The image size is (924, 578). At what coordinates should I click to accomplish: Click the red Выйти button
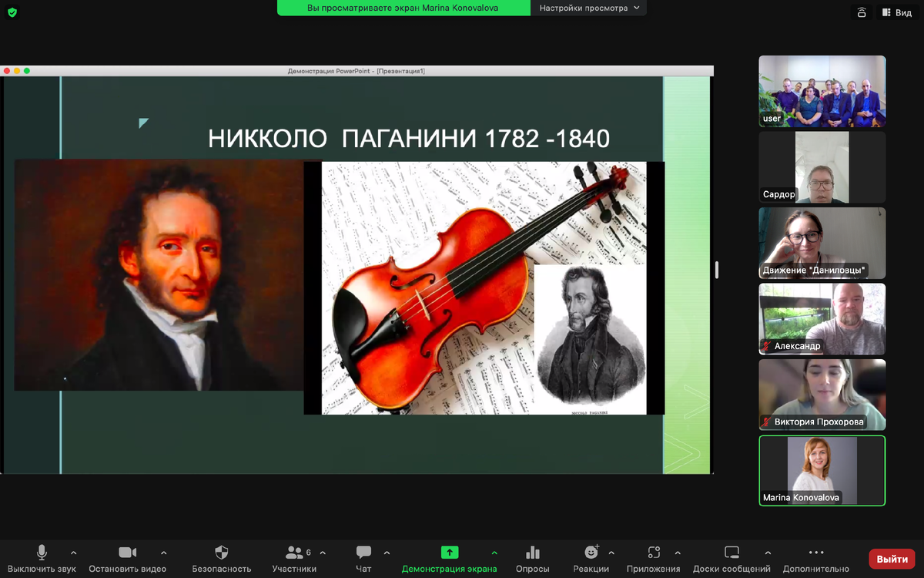[891, 556]
